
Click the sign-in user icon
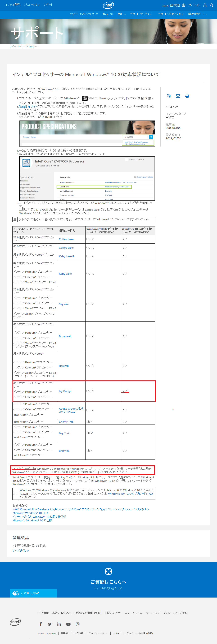[x=205, y=5]
